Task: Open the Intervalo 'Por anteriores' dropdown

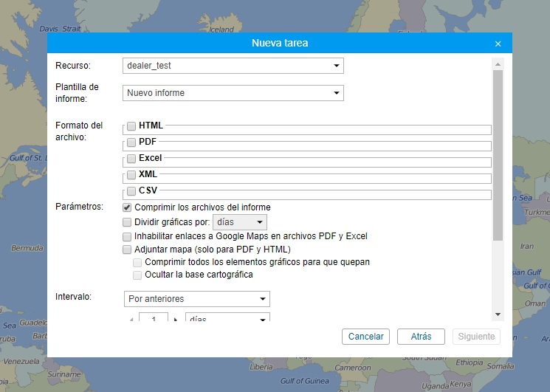Action: tap(196, 299)
